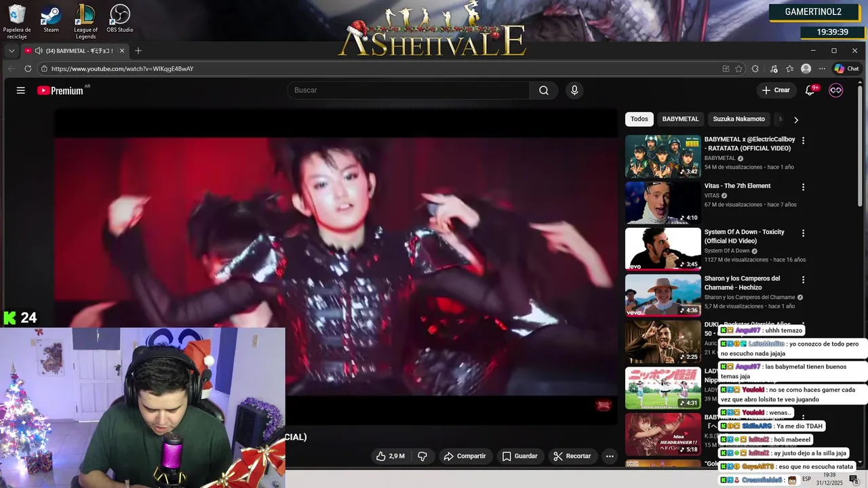Viewport: 868px width, 488px height.
Task: Open options for RATATATA video
Action: pos(804,140)
